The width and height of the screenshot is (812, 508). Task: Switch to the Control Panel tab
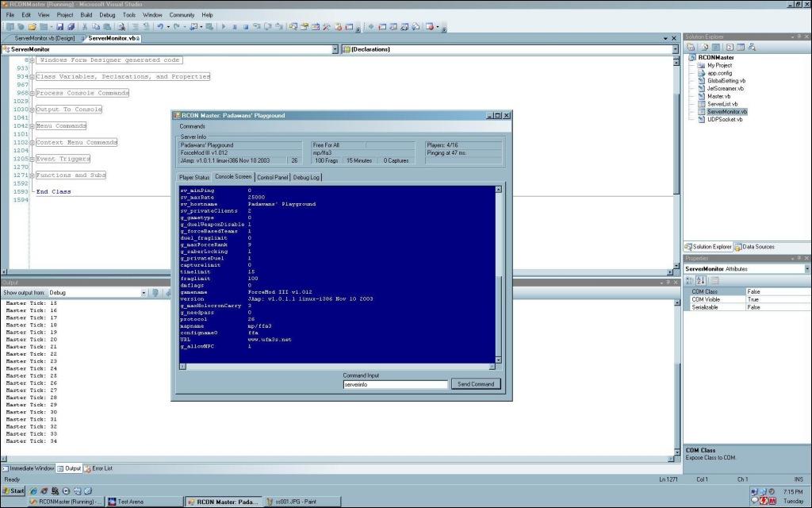click(272, 177)
